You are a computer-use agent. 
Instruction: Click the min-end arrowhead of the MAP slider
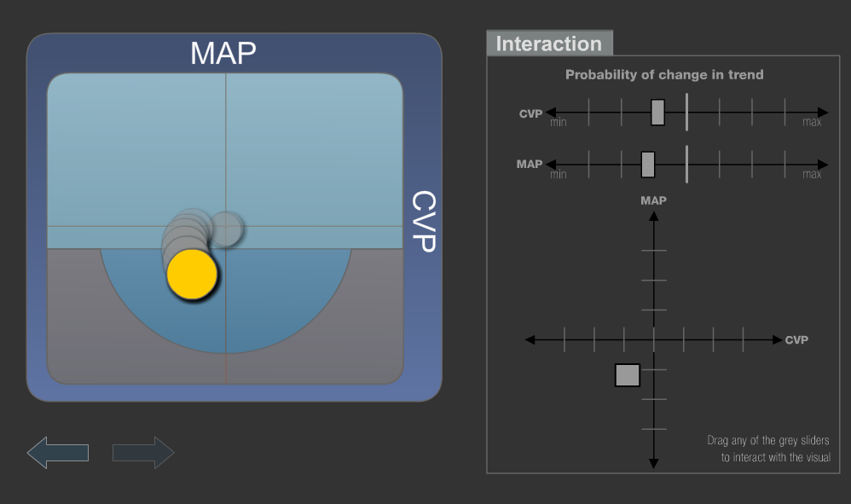(x=551, y=165)
